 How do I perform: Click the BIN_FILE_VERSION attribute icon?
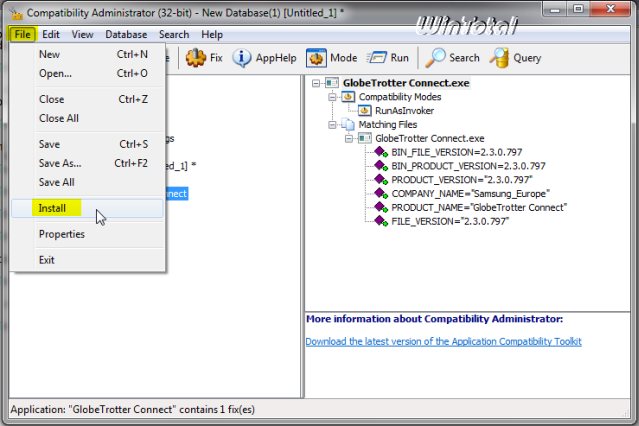381,152
